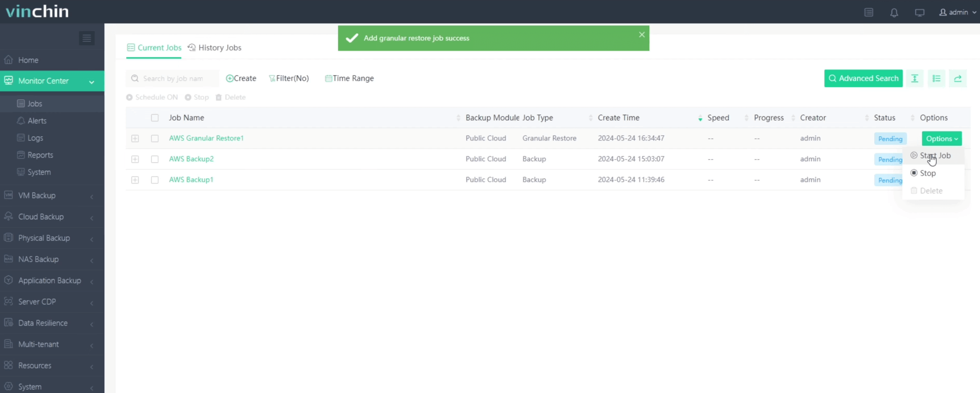Viewport: 980px width, 393px height.
Task: Click the Delete bulk action above table
Action: [230, 97]
